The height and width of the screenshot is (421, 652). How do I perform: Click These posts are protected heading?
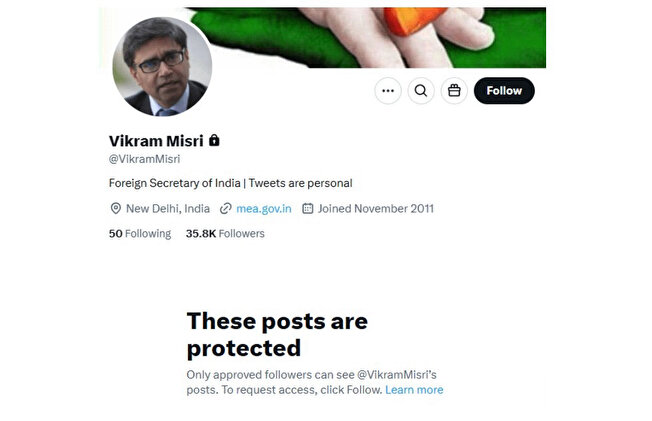pos(277,334)
